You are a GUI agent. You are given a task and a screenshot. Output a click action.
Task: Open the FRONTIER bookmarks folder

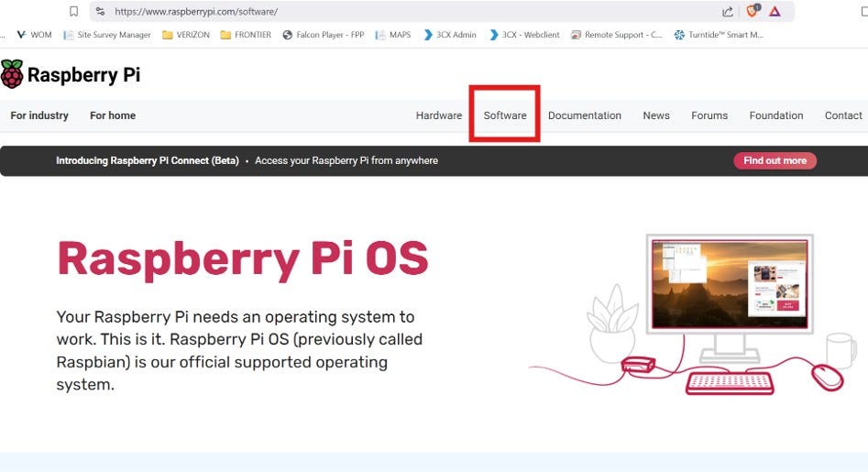coord(246,34)
